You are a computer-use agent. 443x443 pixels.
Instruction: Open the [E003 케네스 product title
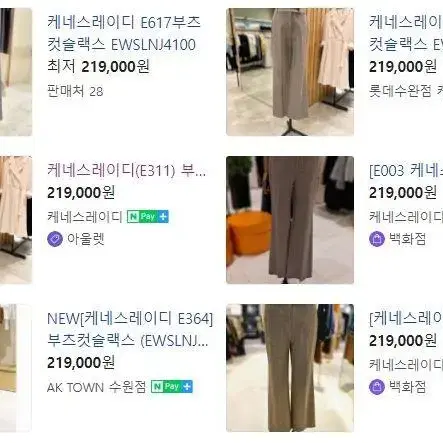point(406,171)
